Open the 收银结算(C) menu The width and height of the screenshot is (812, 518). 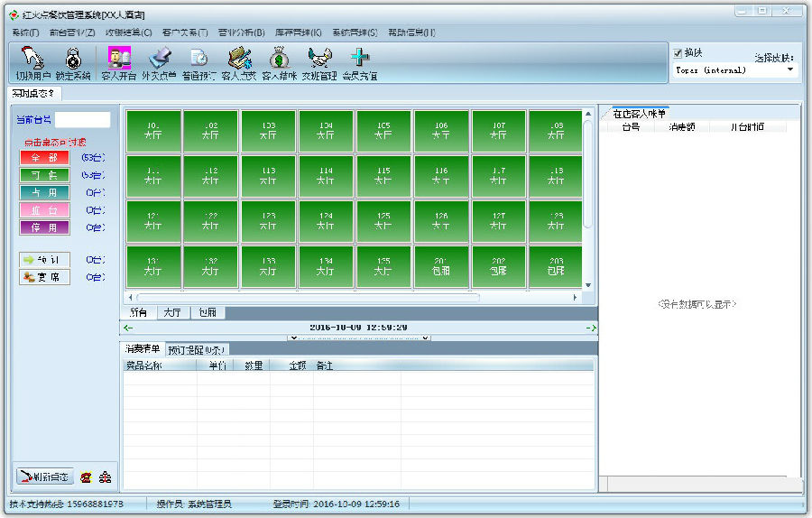tap(129, 32)
